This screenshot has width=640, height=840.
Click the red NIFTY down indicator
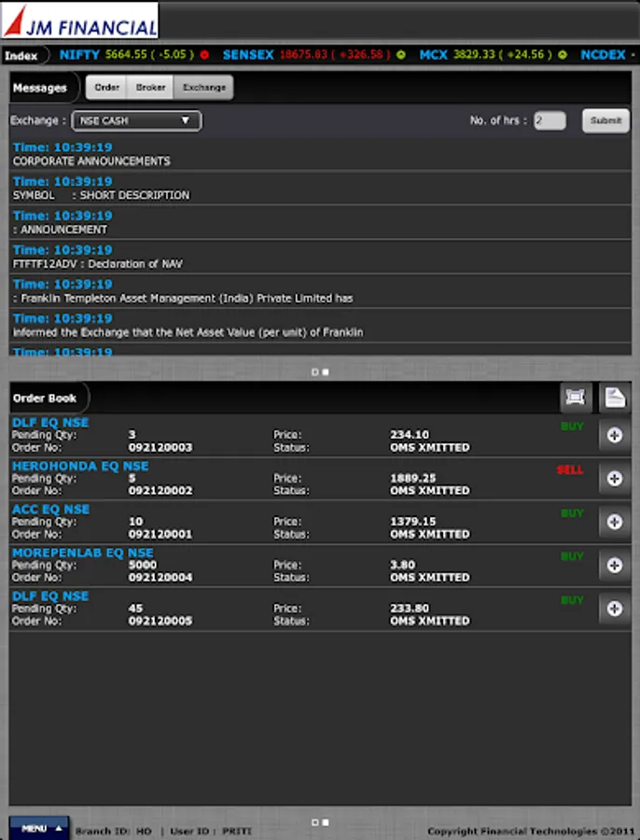[x=204, y=55]
